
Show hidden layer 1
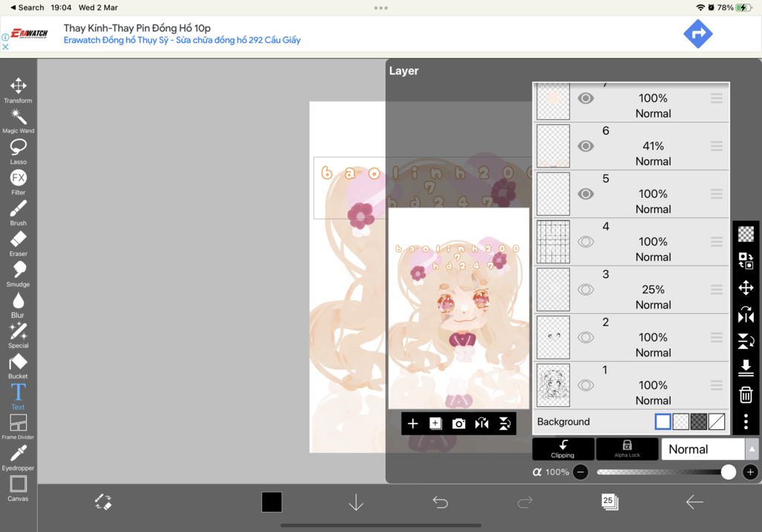586,385
